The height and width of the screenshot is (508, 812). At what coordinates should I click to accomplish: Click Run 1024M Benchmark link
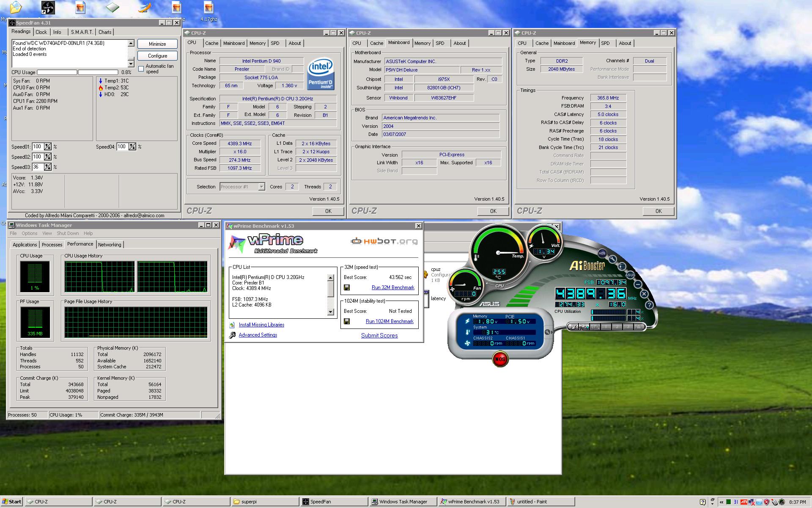(390, 321)
